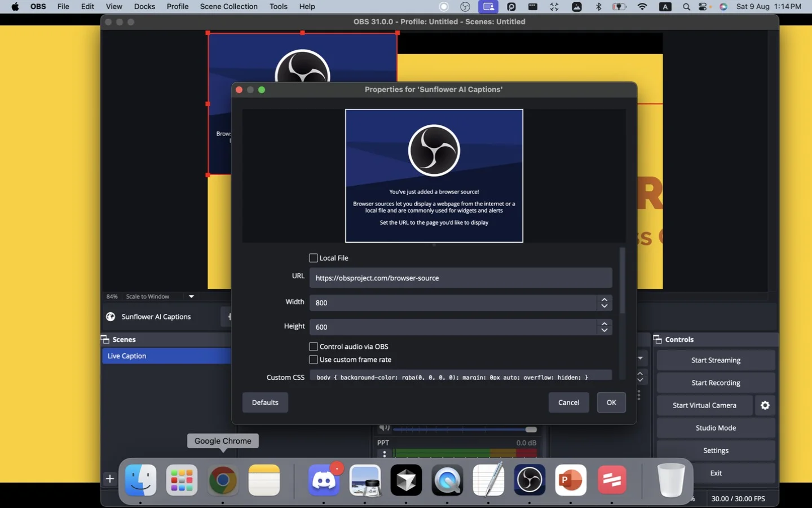Click the Sunflower AI Captions source label
The width and height of the screenshot is (812, 508).
pos(156,317)
